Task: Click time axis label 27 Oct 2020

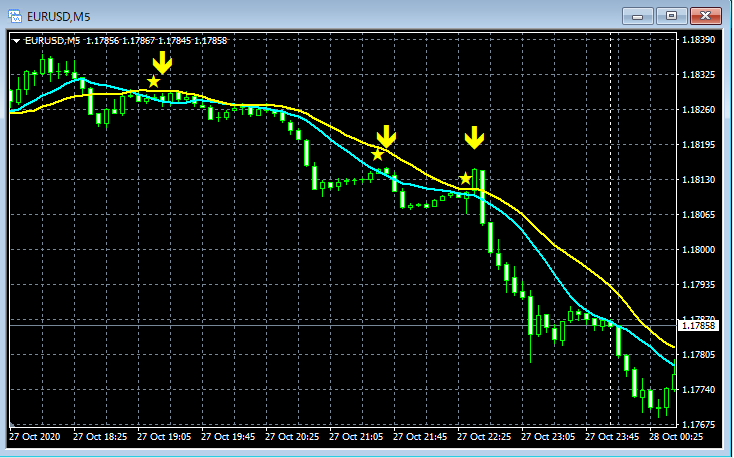Action: coord(35,437)
